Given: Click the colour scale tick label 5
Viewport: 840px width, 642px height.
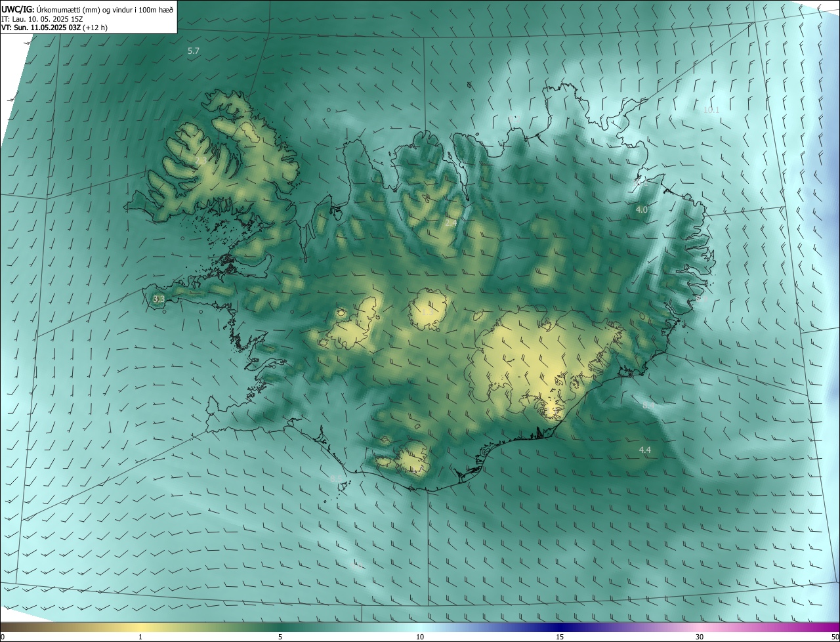Looking at the screenshot, I should (280, 637).
